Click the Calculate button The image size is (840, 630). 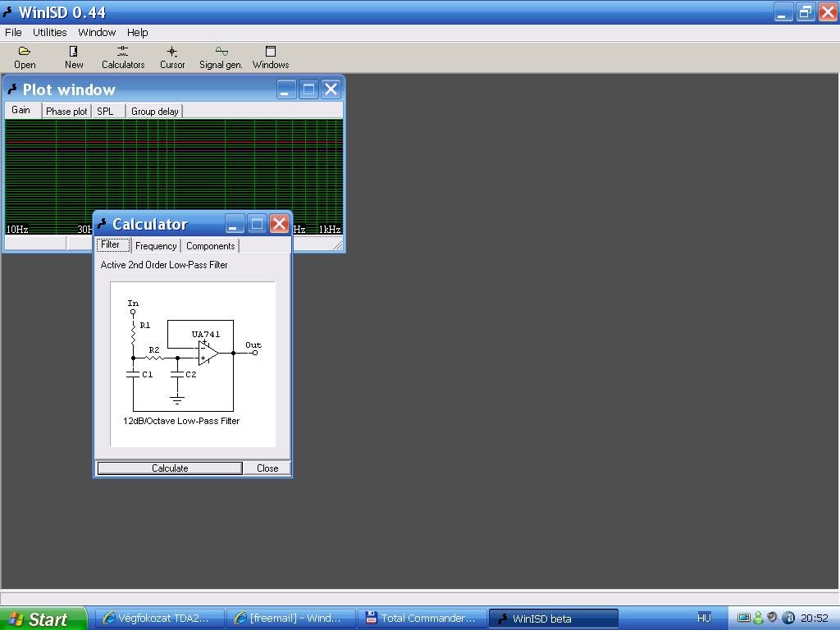click(x=170, y=468)
